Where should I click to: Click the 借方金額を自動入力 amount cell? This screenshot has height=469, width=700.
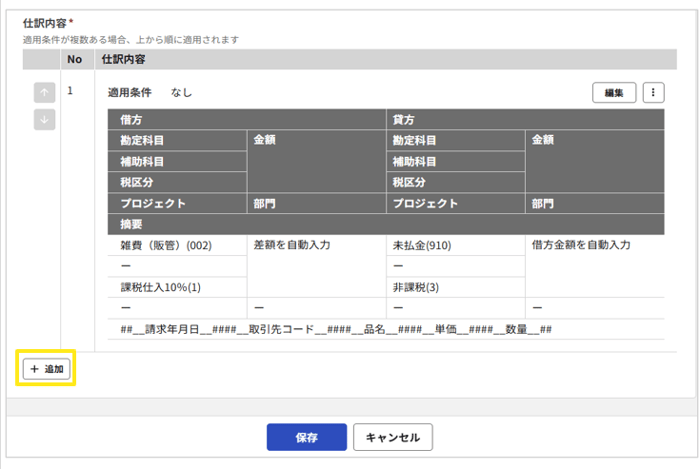[x=580, y=244]
